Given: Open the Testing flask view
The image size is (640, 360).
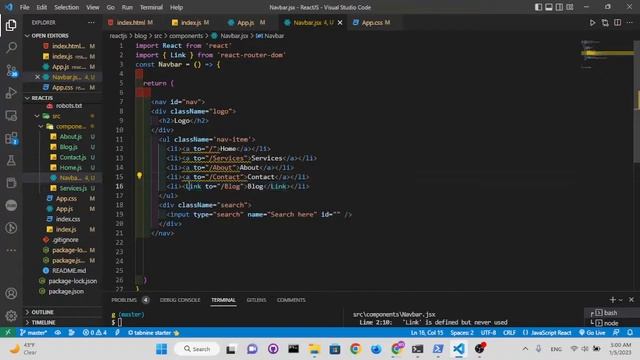Looking at the screenshot, I should point(11,160).
